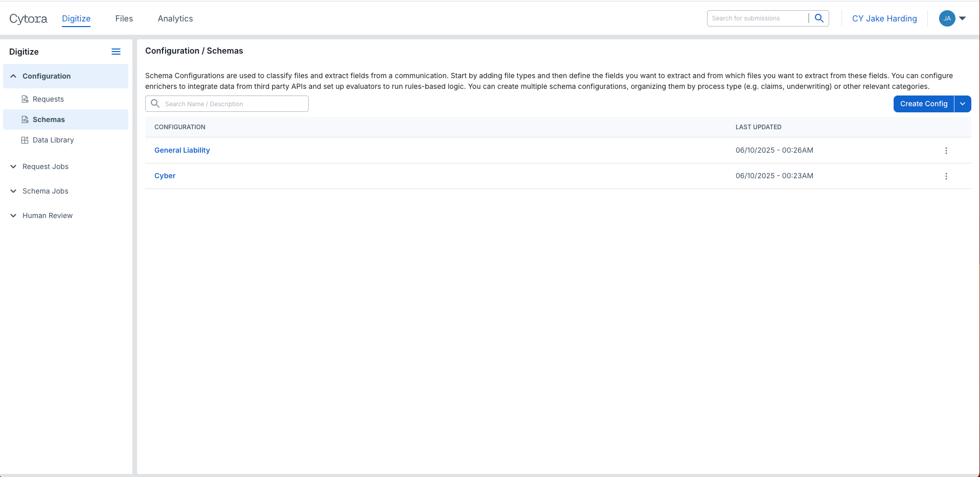Open the CY Jake Harding link

coord(884,19)
